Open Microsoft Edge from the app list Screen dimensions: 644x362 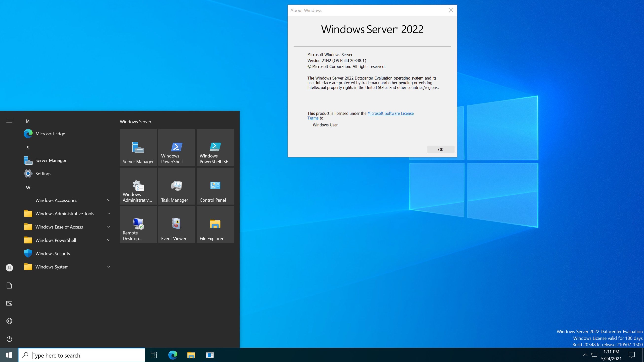coord(50,134)
